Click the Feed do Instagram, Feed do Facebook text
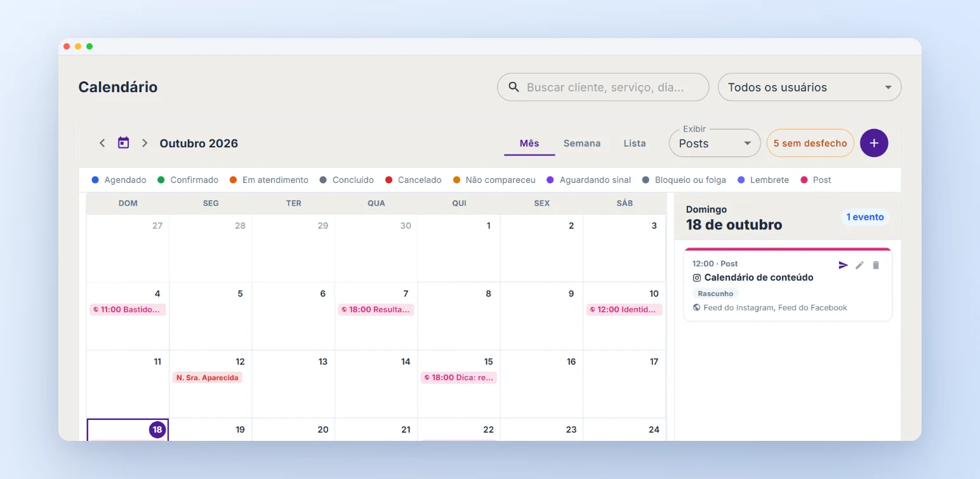Viewport: 980px width, 479px height. (x=776, y=307)
